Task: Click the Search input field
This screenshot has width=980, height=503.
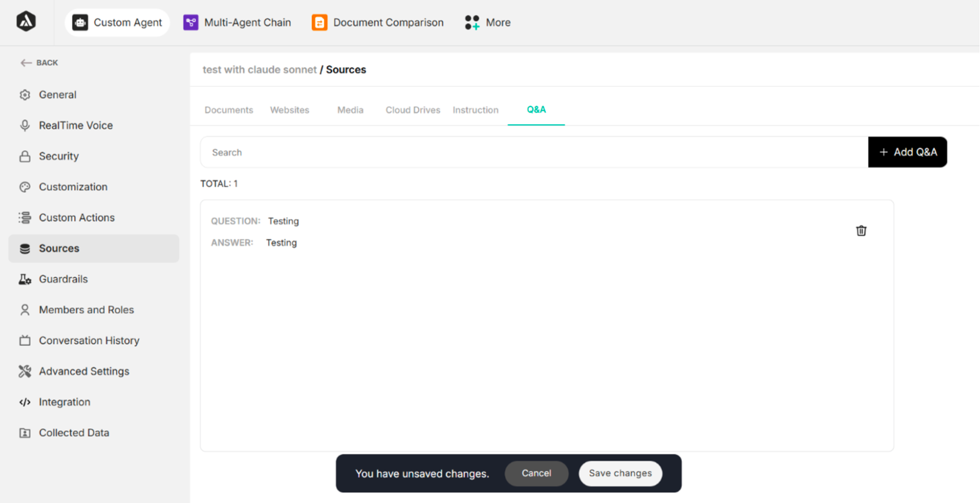Action: click(534, 152)
